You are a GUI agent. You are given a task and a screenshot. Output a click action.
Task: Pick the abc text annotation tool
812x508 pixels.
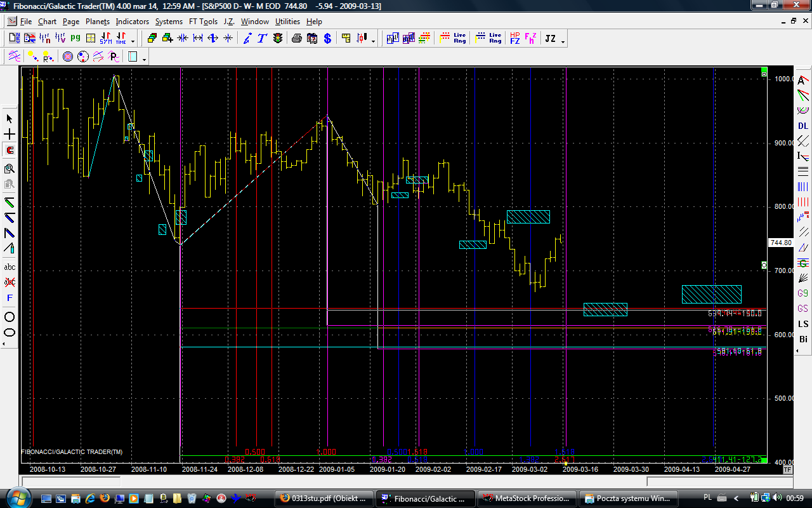[x=10, y=267]
